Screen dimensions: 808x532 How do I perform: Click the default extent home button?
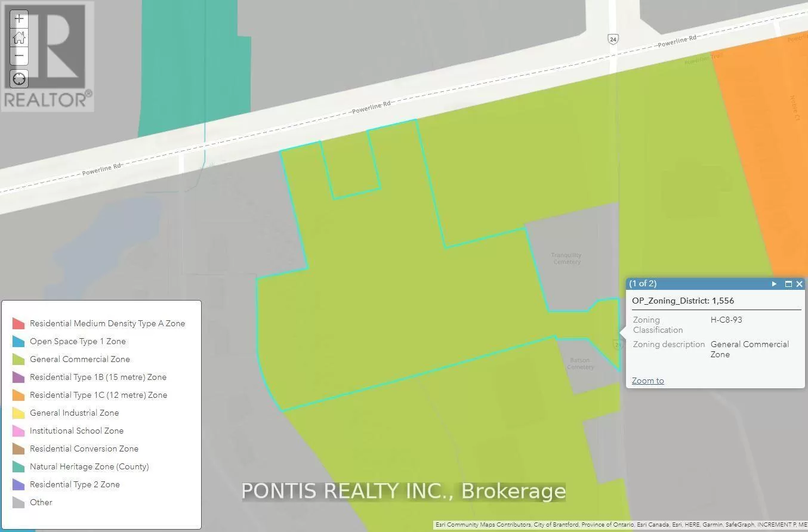click(x=19, y=38)
